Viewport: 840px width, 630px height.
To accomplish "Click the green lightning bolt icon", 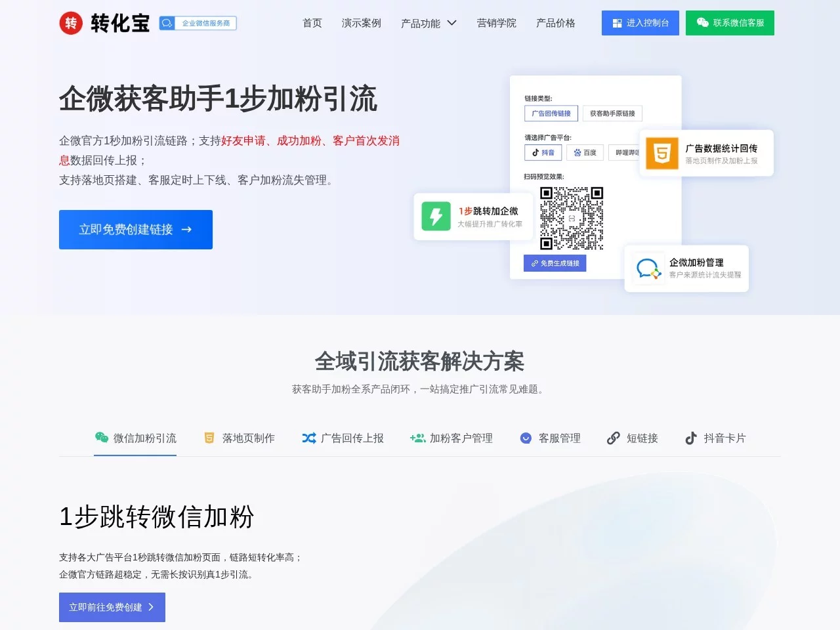I will pyautogui.click(x=436, y=216).
